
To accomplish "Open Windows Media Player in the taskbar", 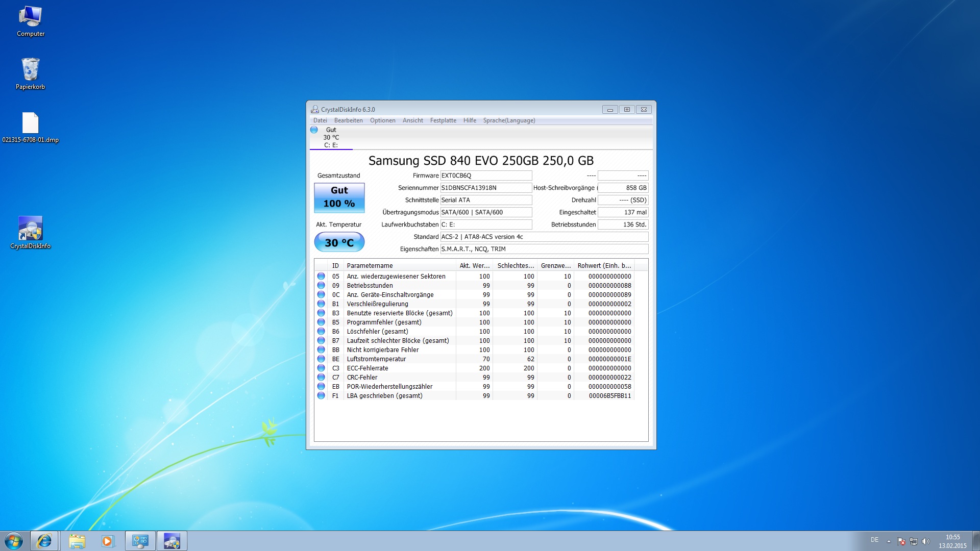I will [107, 541].
